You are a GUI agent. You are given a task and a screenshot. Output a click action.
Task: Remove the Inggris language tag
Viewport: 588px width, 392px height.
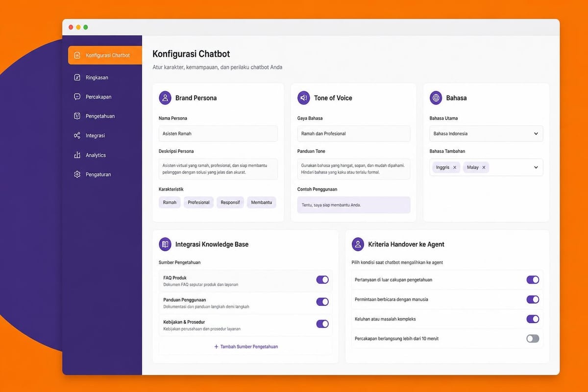click(455, 168)
